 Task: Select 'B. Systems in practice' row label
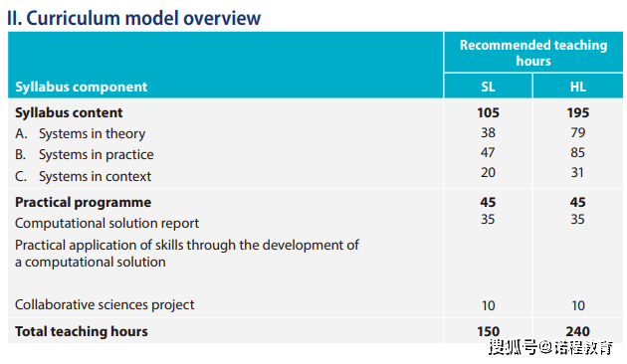(x=85, y=154)
